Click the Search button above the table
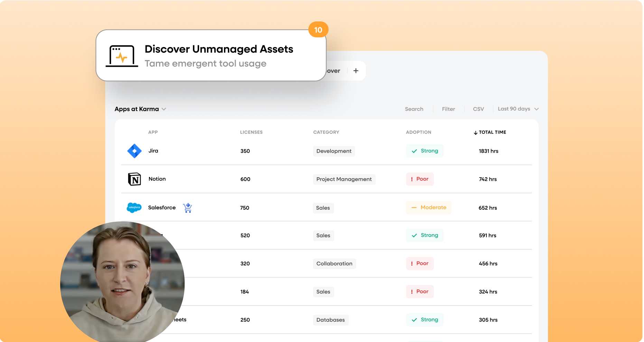 point(414,109)
